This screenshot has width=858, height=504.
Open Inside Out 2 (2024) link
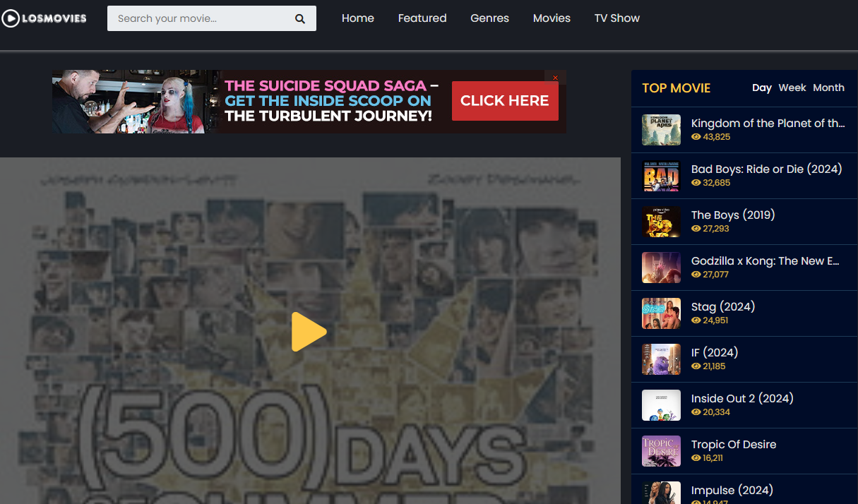click(742, 398)
